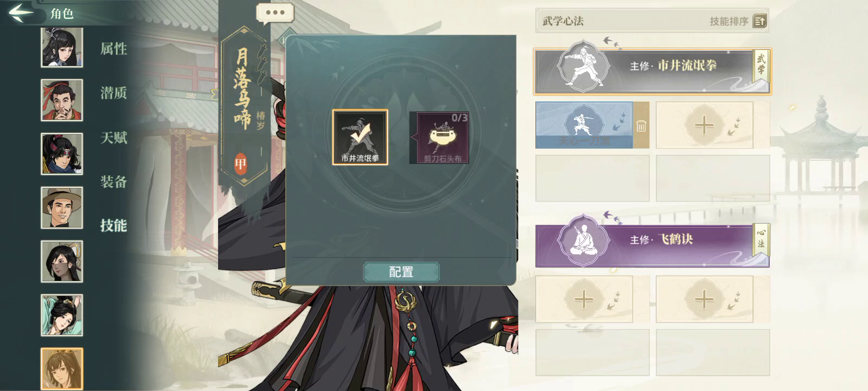868x391 pixels.
Task: Click the 技能排序 sort icon
Action: point(759,21)
